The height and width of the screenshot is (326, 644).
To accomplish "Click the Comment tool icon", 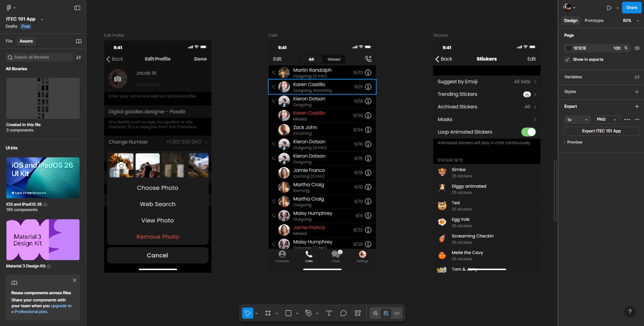I will [x=343, y=313].
